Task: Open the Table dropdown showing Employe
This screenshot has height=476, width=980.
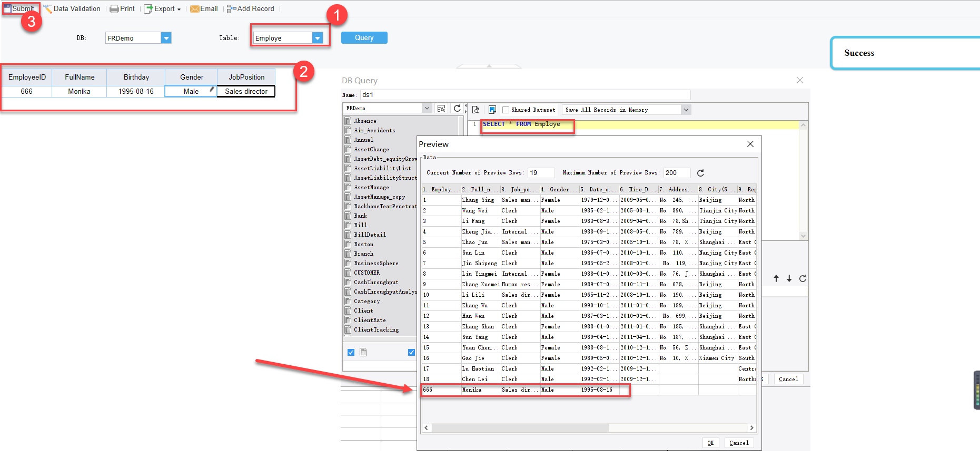Action: click(317, 37)
